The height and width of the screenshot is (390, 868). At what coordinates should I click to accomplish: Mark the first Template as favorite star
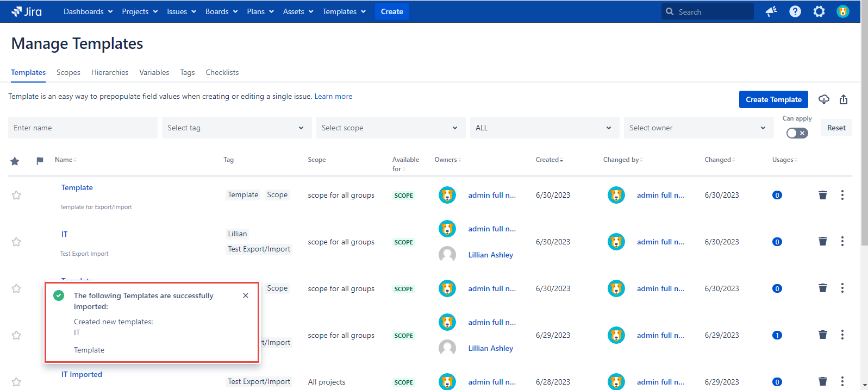(16, 195)
